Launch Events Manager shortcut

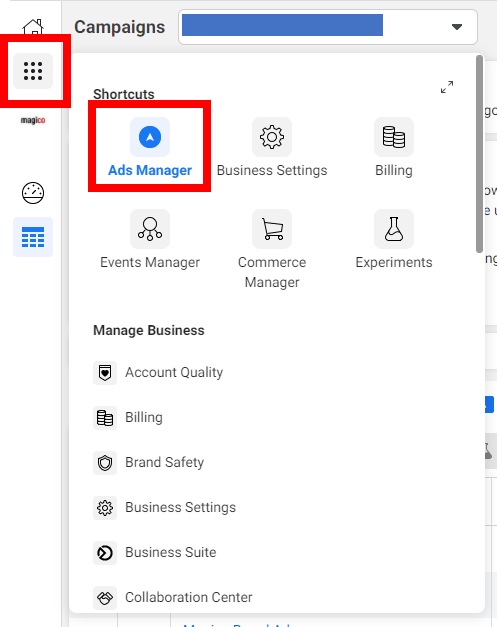coord(150,239)
